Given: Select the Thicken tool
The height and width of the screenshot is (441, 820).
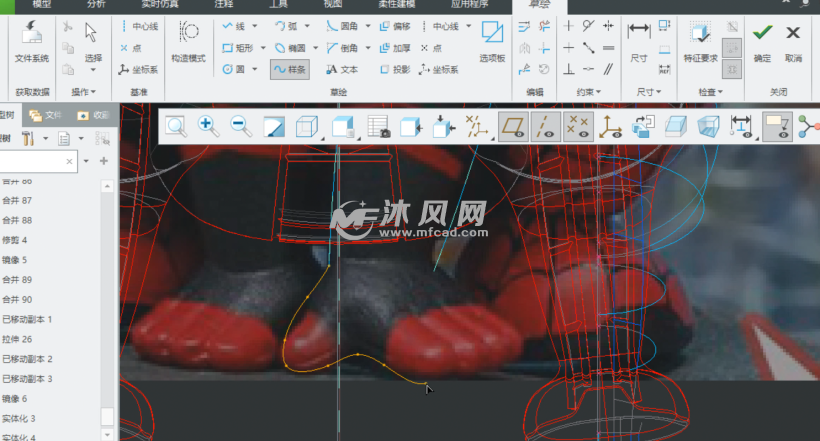Looking at the screenshot, I should (x=395, y=48).
